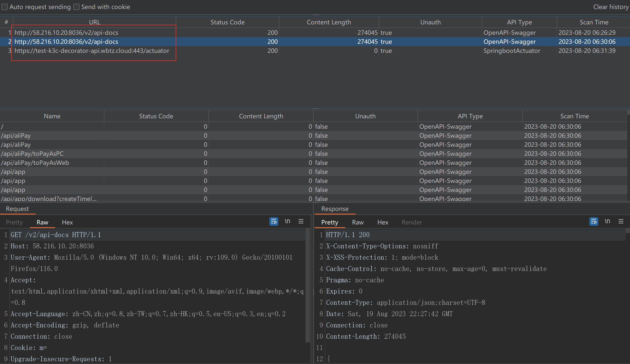Open the Response panel hamburger menu
This screenshot has width=630, height=364.
point(621,221)
